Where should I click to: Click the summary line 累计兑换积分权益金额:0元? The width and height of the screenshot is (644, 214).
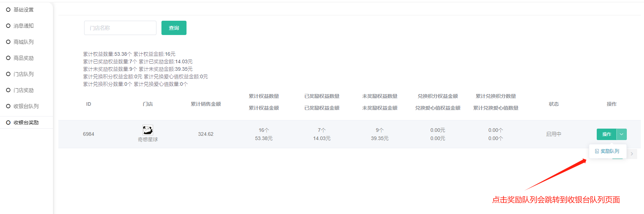(x=113, y=76)
